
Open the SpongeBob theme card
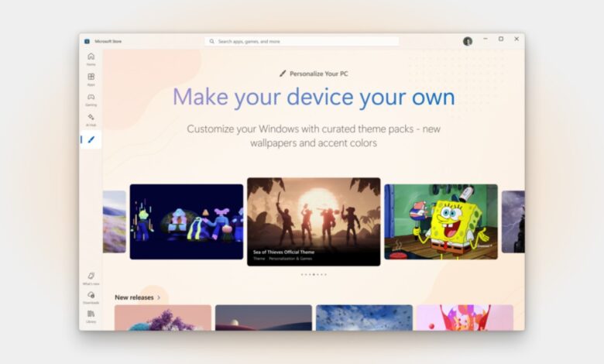click(441, 221)
